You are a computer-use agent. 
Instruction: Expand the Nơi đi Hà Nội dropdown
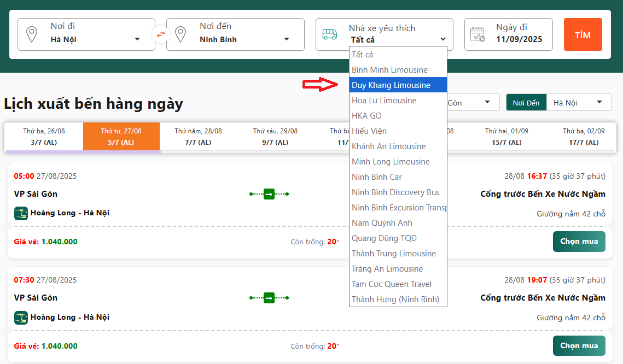(x=137, y=39)
